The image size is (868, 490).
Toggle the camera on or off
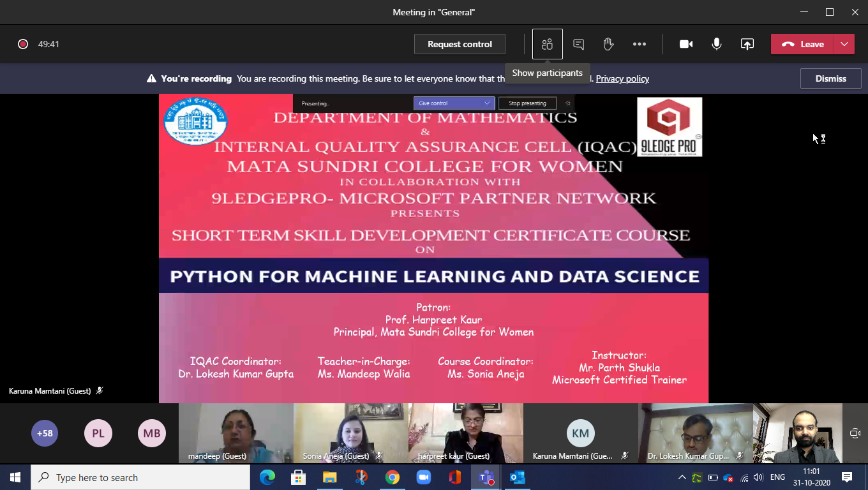tap(686, 44)
